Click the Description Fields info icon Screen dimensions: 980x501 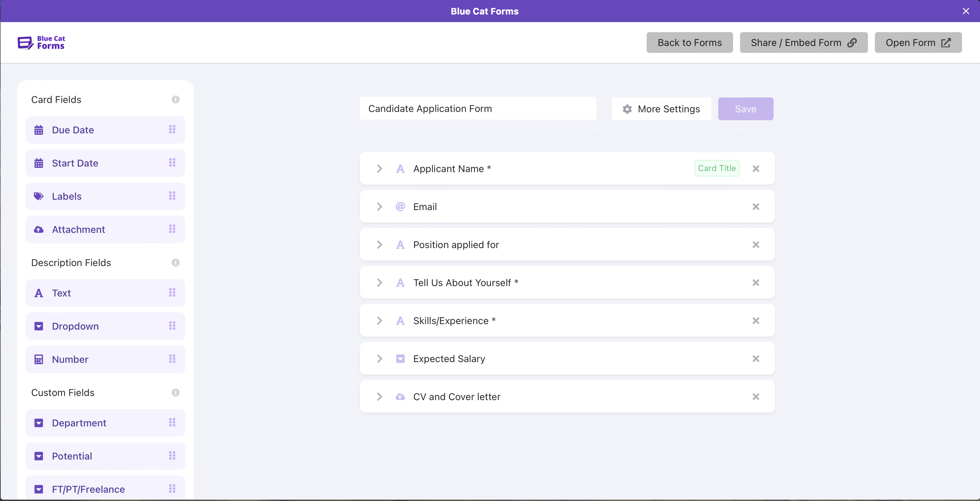tap(175, 263)
